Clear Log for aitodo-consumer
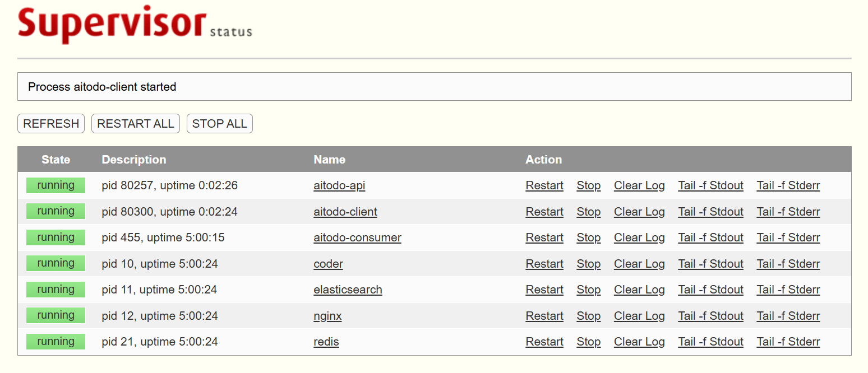The image size is (868, 373). pos(639,237)
